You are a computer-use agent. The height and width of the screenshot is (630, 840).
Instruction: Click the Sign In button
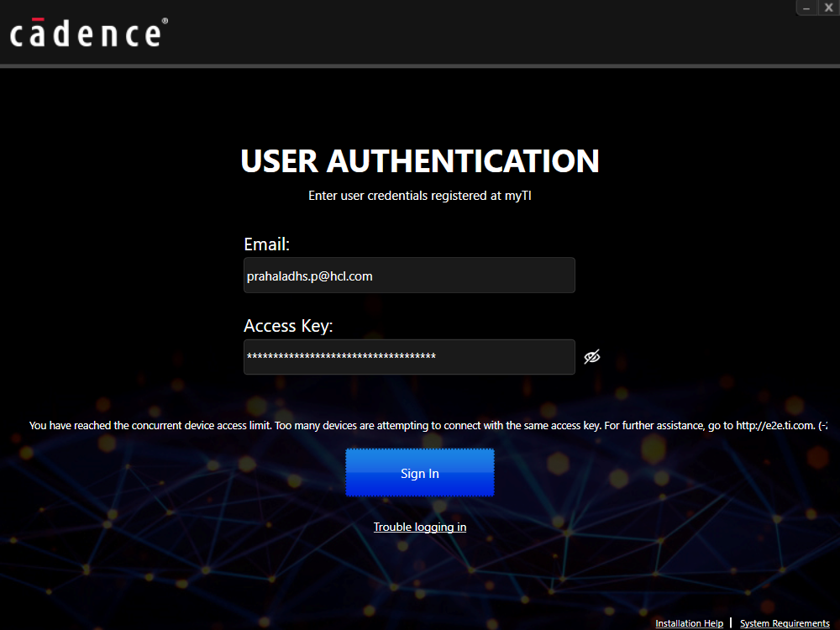[x=420, y=473]
